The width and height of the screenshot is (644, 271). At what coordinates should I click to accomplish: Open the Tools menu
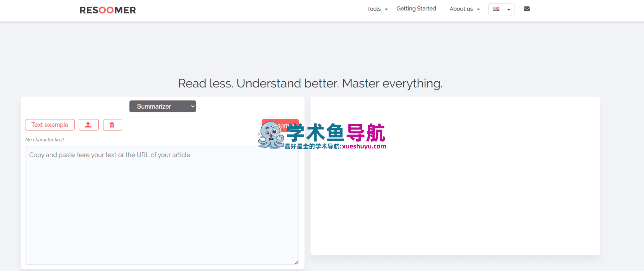point(374,9)
